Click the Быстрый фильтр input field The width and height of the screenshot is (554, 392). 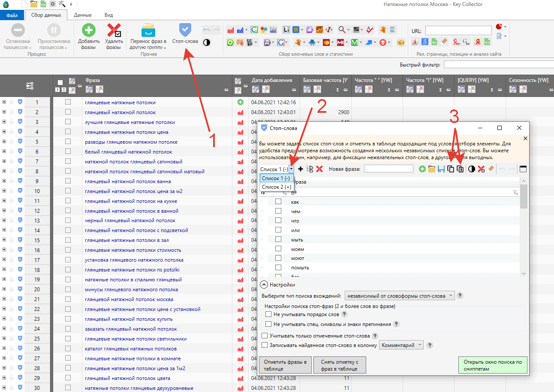pos(499,65)
